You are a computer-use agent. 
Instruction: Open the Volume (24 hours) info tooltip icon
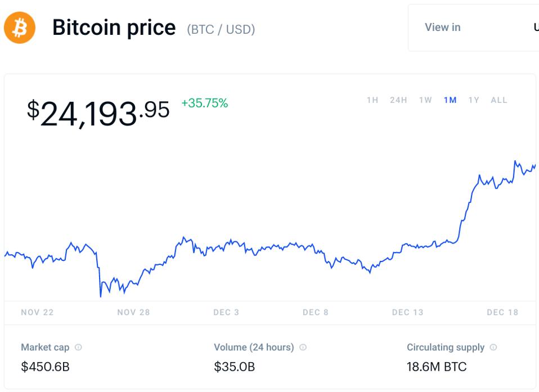point(303,348)
